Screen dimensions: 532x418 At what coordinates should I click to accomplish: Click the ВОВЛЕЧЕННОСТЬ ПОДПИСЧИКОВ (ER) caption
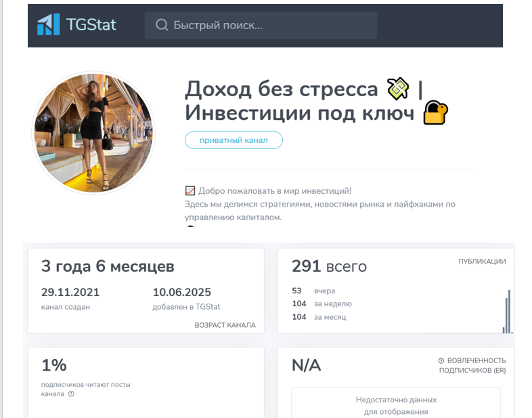point(472,365)
